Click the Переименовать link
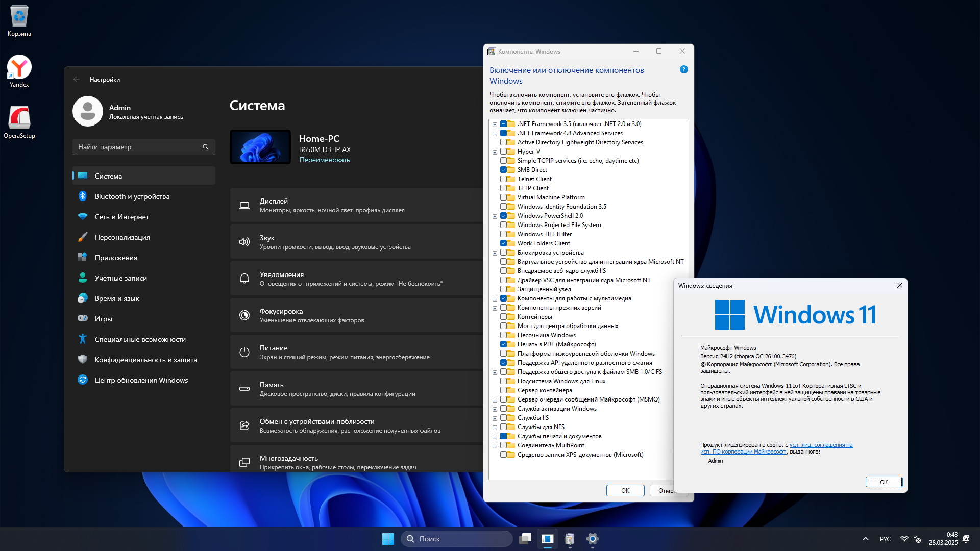The width and height of the screenshot is (980, 551). click(325, 160)
